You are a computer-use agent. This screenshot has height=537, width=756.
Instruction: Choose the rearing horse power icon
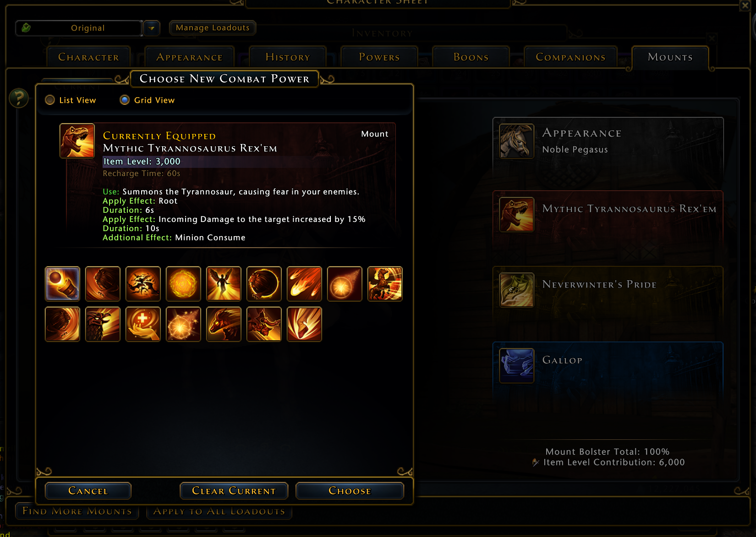(385, 284)
